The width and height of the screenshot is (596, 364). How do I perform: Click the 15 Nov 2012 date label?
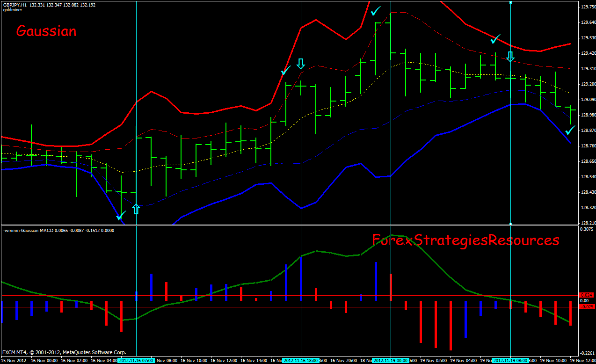(x=14, y=361)
